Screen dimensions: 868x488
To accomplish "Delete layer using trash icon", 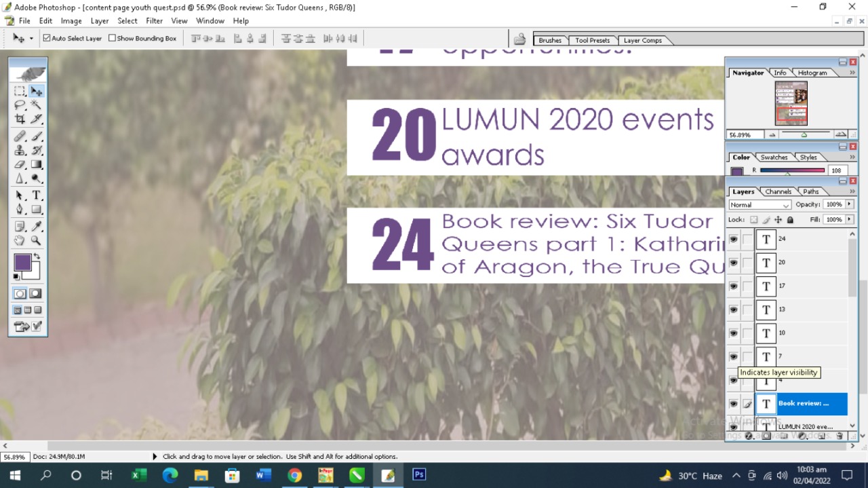I will (840, 436).
